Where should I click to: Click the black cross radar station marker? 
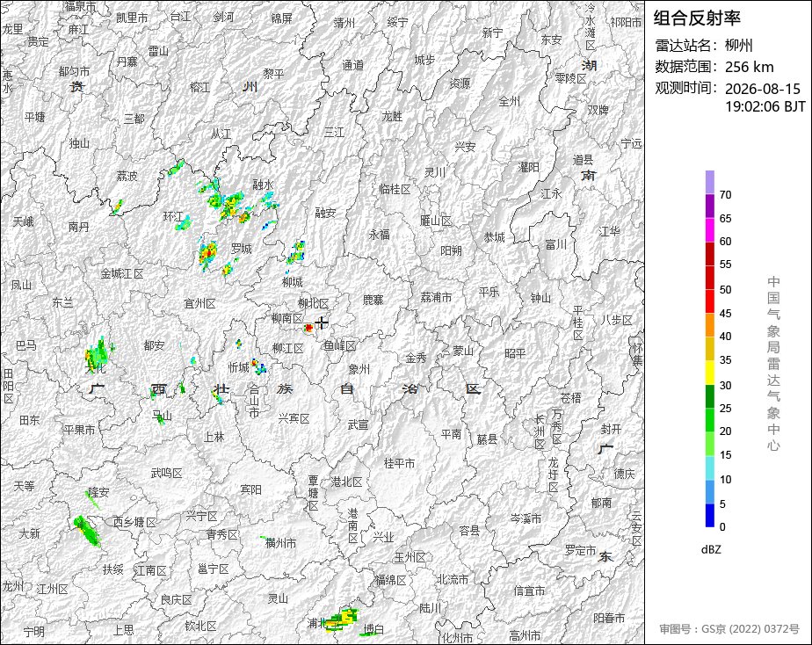click(x=322, y=323)
